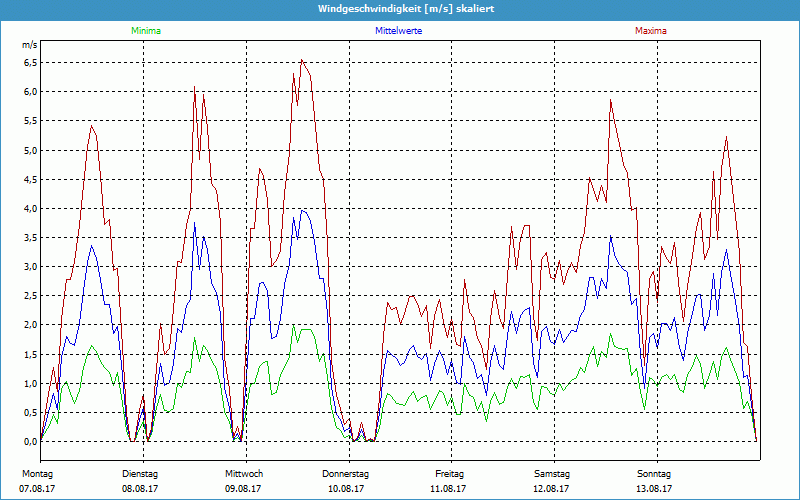Click the 6,5 y-axis value
800x500 pixels.
click(30, 63)
